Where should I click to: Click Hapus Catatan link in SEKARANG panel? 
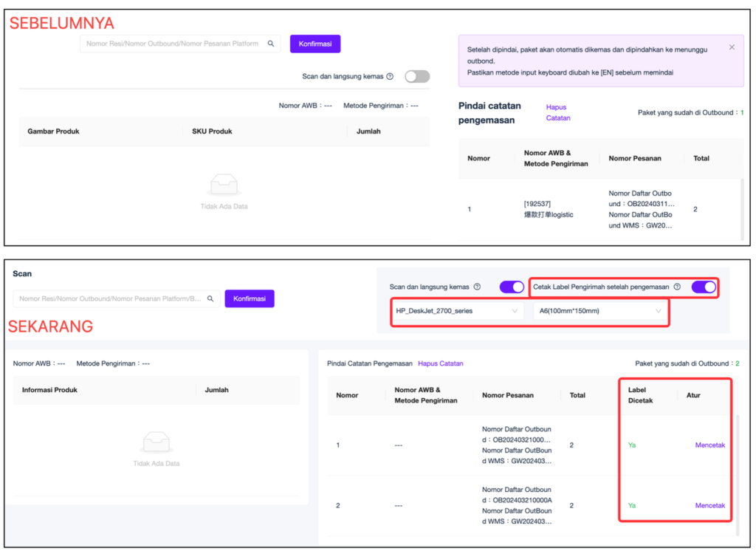(x=441, y=363)
